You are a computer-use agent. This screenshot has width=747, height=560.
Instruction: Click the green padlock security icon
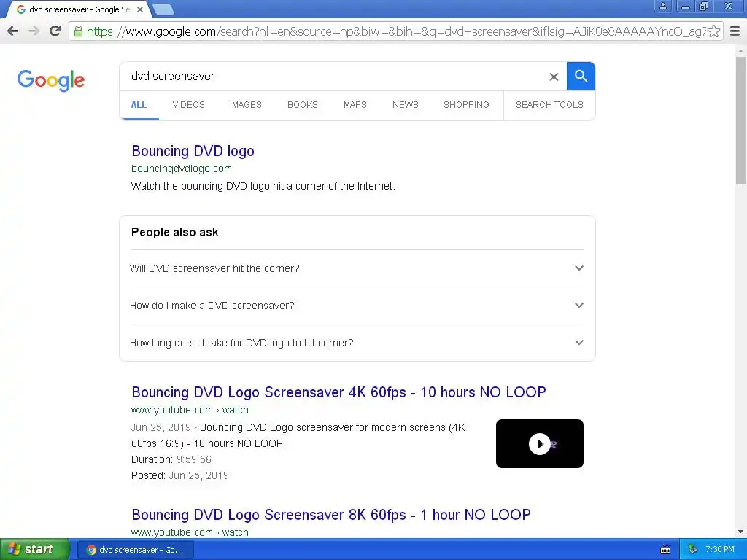(78, 31)
